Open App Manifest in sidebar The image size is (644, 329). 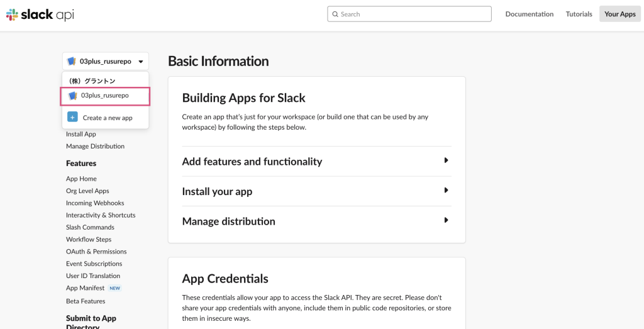click(85, 288)
